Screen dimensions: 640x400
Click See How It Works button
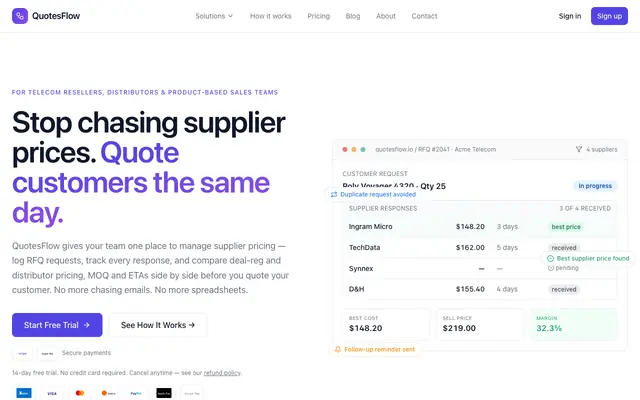tap(158, 325)
